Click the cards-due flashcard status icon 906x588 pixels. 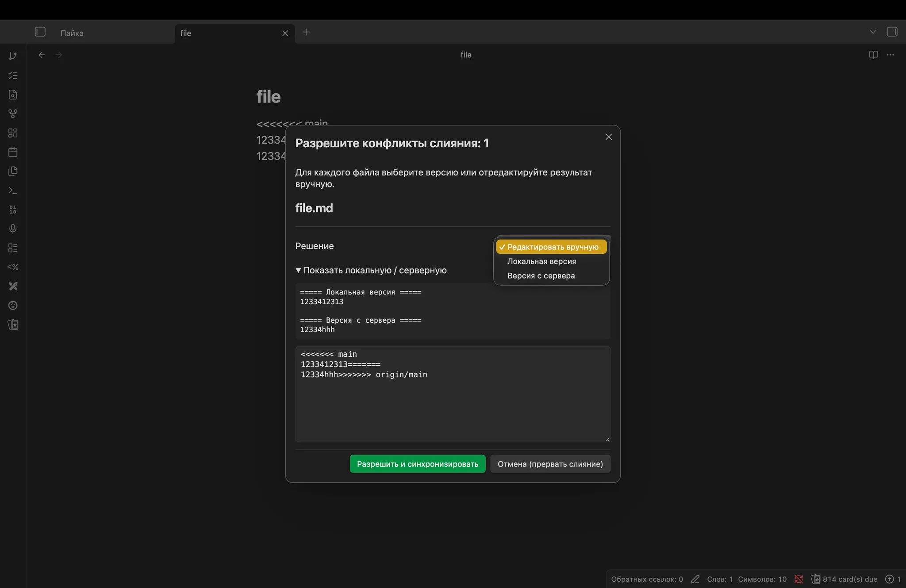(x=815, y=579)
